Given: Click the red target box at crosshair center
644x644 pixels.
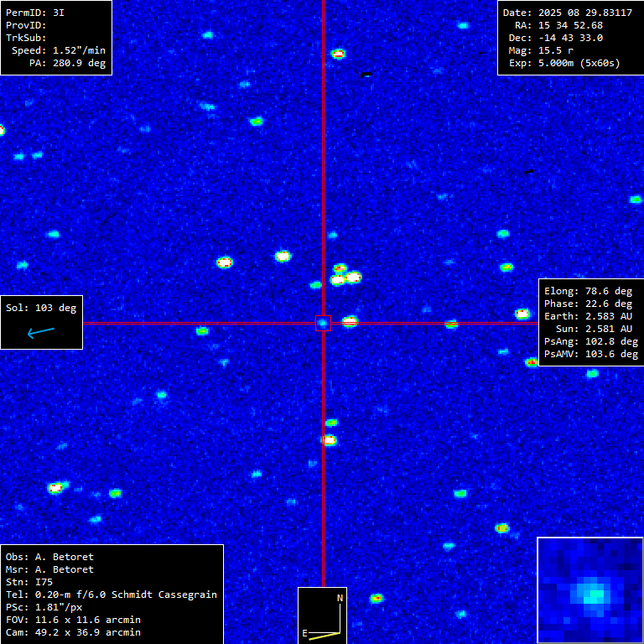Looking at the screenshot, I should [323, 323].
